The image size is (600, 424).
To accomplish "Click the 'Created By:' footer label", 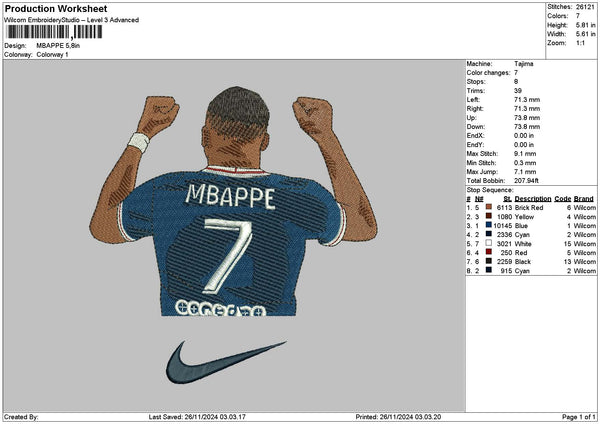I will point(21,417).
